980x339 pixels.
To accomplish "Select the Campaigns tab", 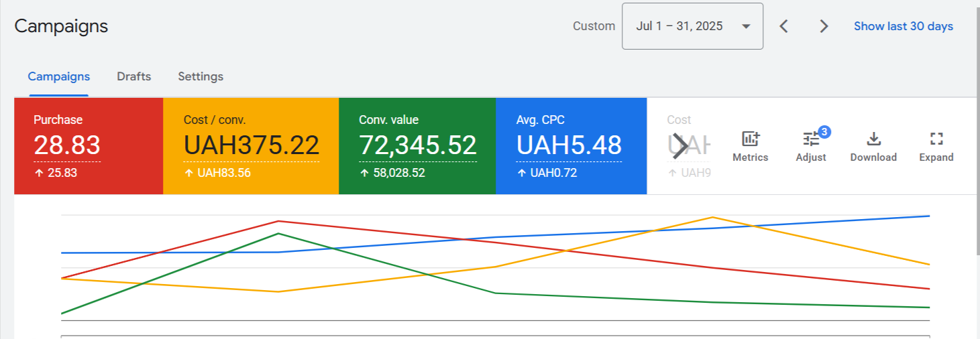I will point(58,76).
